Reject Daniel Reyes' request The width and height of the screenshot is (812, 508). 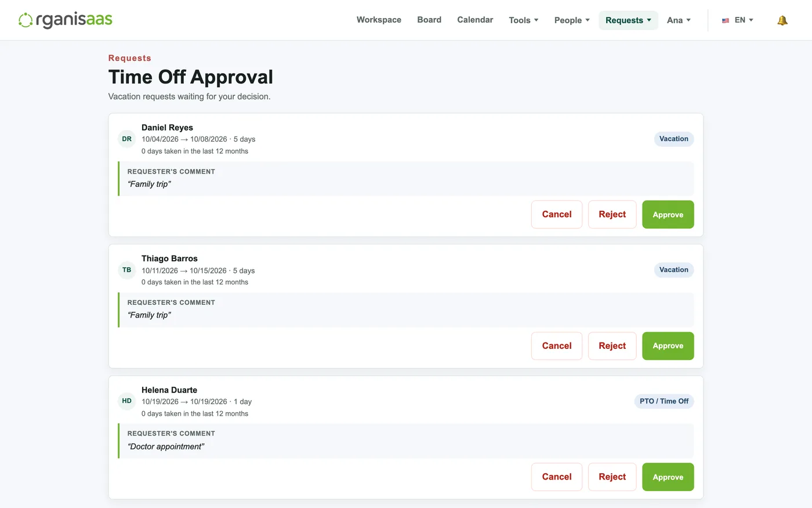click(x=612, y=215)
